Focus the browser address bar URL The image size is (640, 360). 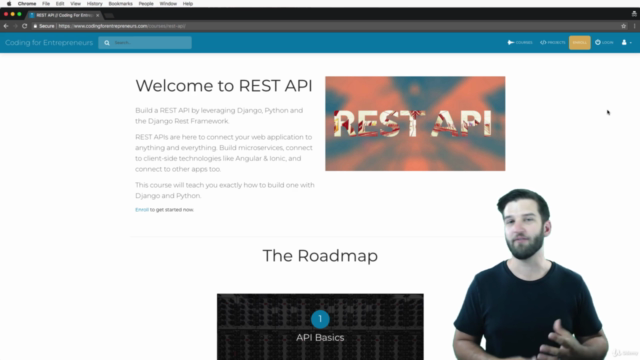[122, 26]
